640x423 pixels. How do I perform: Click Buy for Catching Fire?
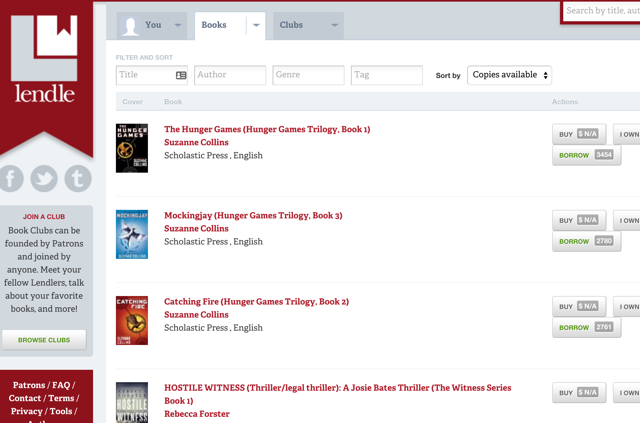point(579,307)
